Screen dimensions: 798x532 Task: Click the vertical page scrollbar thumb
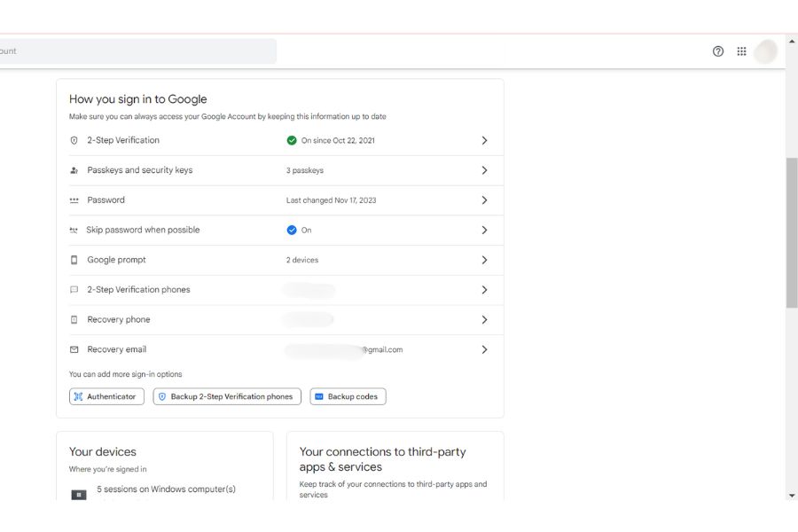[x=792, y=232]
